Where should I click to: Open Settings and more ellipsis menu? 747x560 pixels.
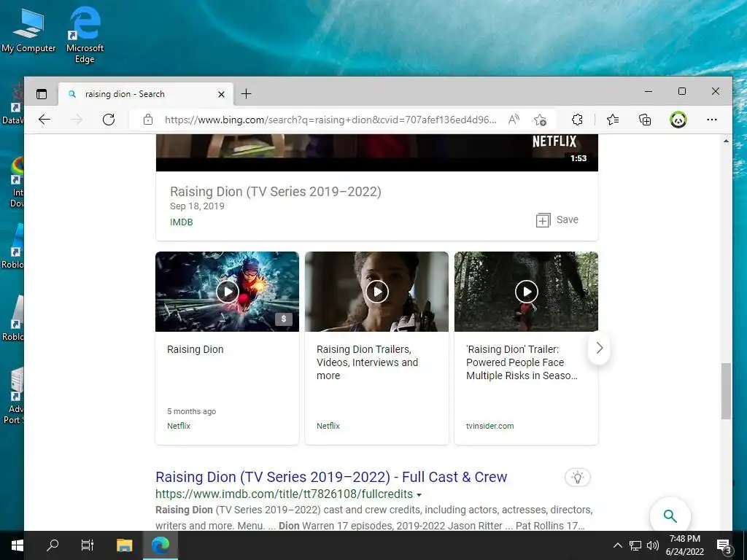coord(712,120)
